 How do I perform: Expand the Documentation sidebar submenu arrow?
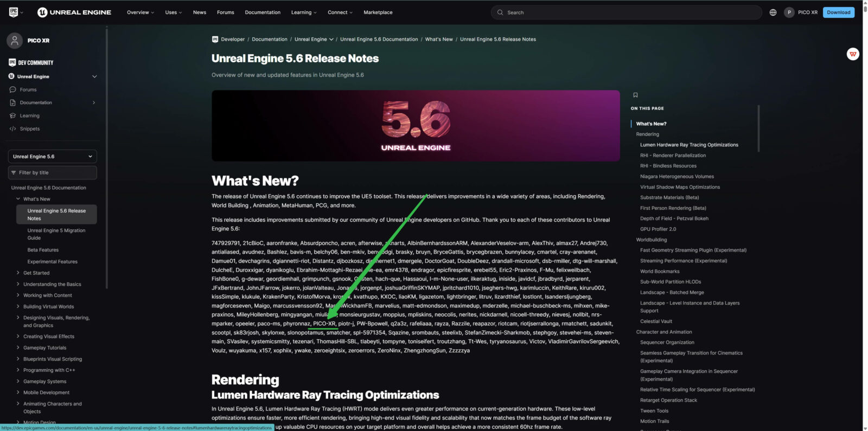[94, 102]
